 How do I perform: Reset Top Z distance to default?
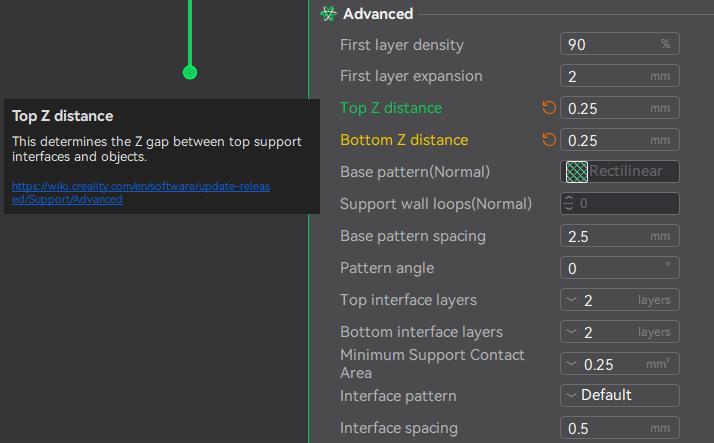pos(548,108)
